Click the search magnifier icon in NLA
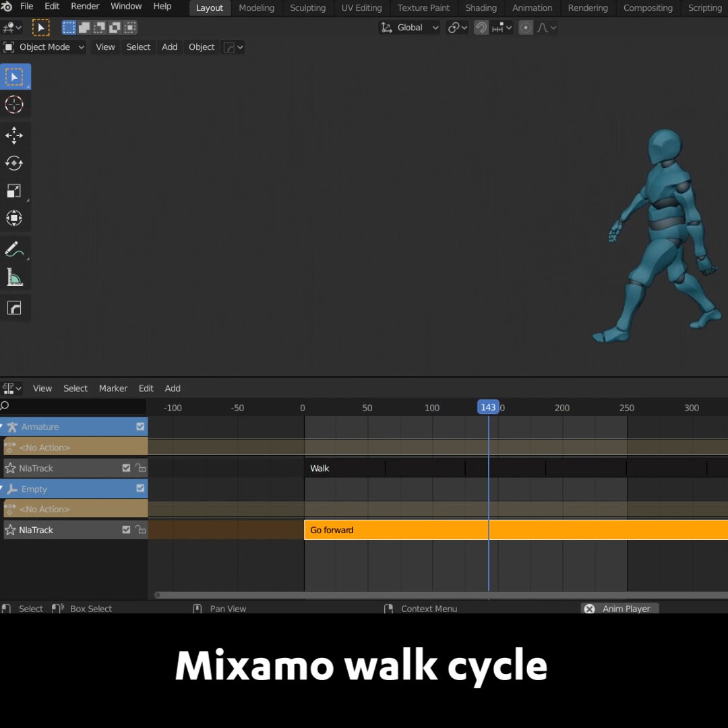 5,406
